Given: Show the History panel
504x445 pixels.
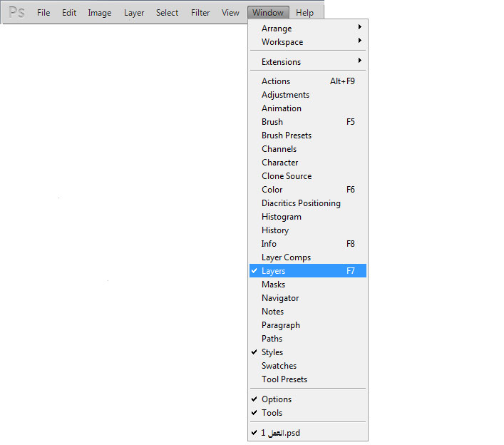Looking at the screenshot, I should click(x=308, y=230).
